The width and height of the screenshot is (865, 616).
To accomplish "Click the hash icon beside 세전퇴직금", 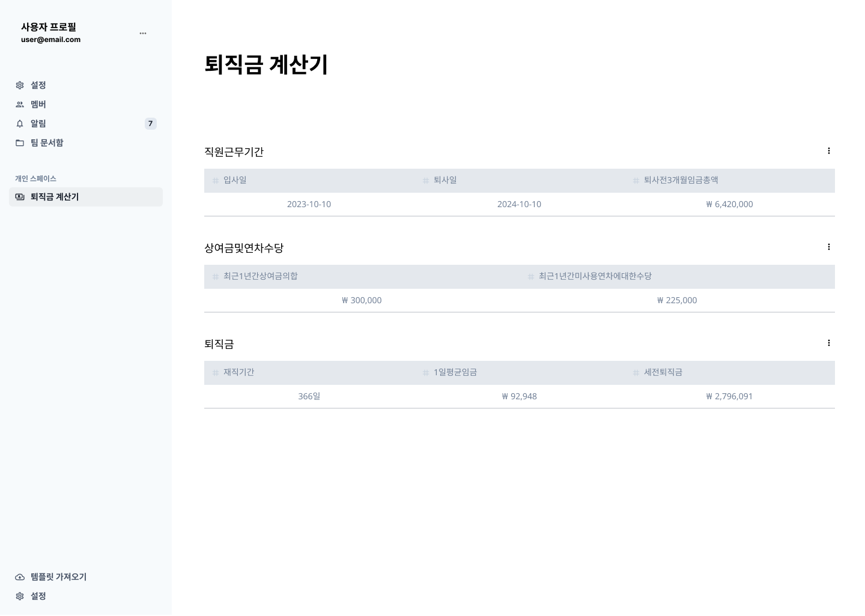I will pos(636,373).
